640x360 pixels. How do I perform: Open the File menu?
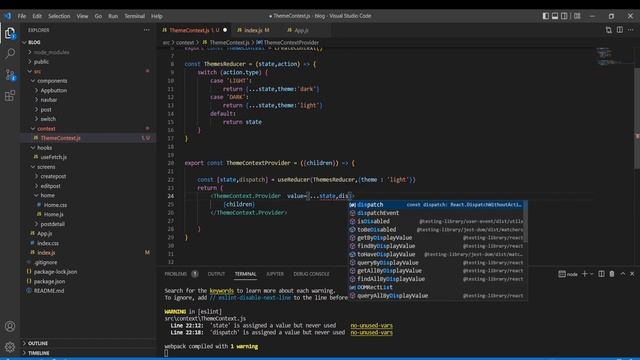point(22,16)
